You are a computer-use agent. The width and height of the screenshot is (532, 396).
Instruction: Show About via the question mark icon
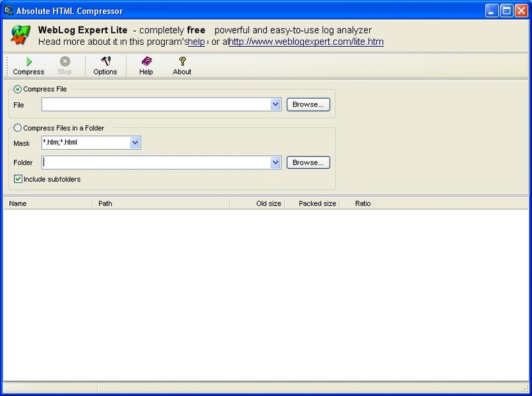[x=183, y=61]
